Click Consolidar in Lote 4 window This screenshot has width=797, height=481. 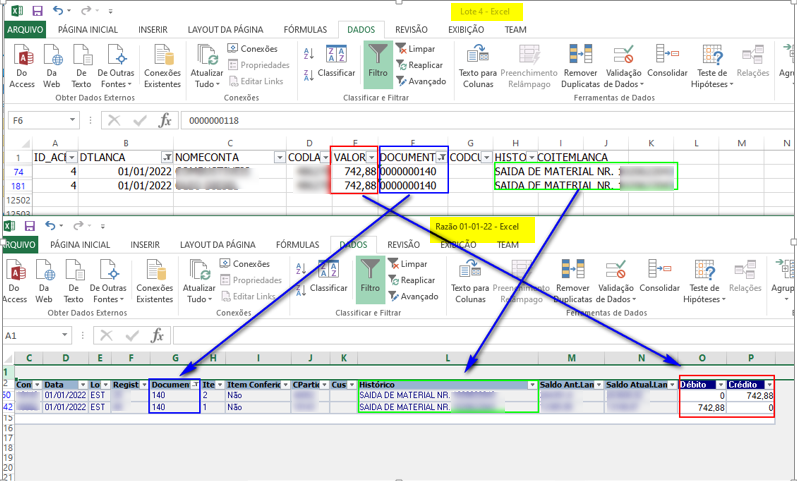point(667,62)
